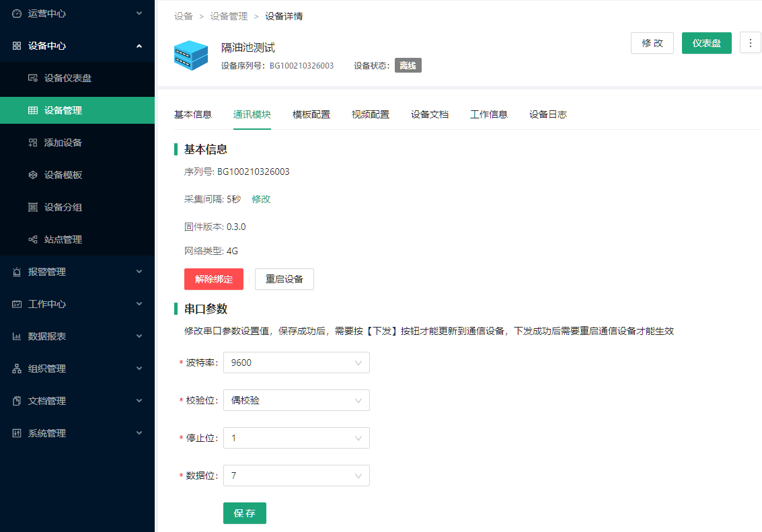Viewport: 762px width, 532px height.
Task: Click the 设备分组 sidebar icon
Action: [x=32, y=207]
